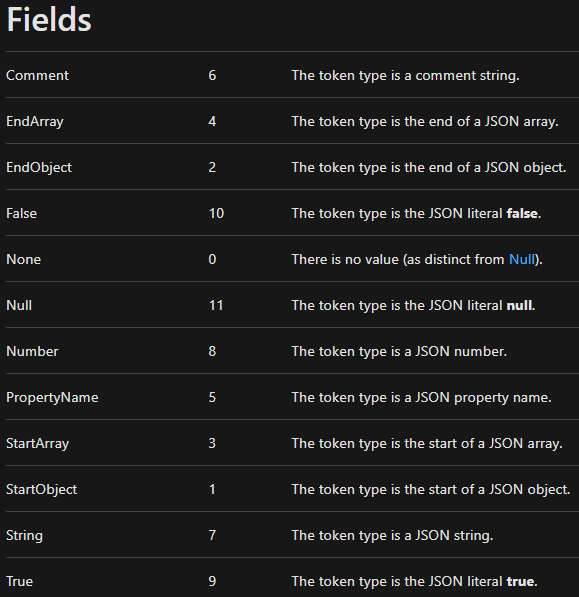Select the 'Fields' heading

pyautogui.click(x=49, y=20)
